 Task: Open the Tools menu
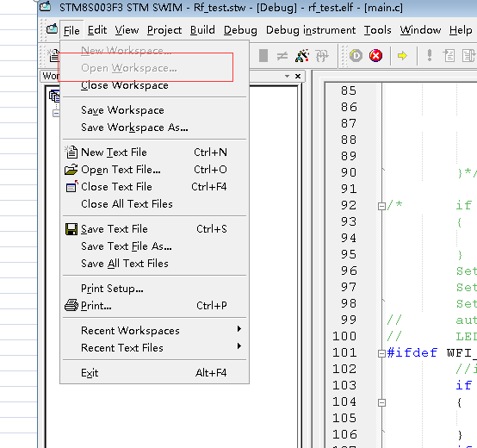click(377, 30)
